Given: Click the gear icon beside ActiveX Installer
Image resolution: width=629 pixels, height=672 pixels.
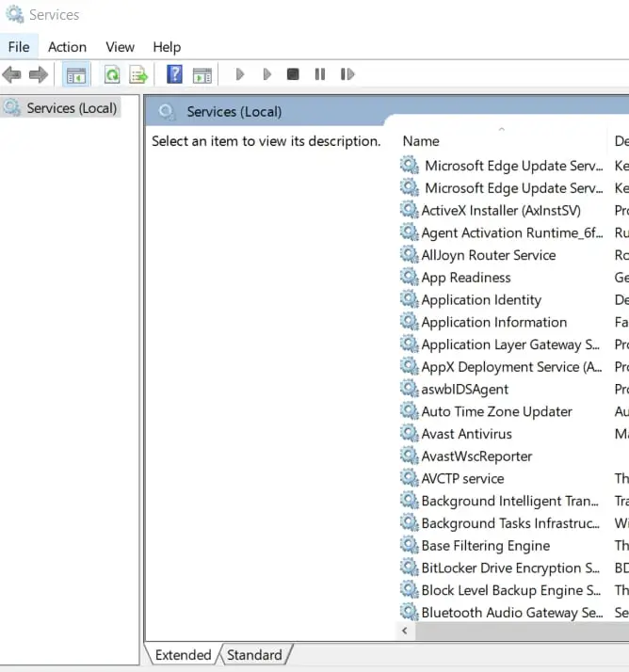Looking at the screenshot, I should (x=409, y=210).
